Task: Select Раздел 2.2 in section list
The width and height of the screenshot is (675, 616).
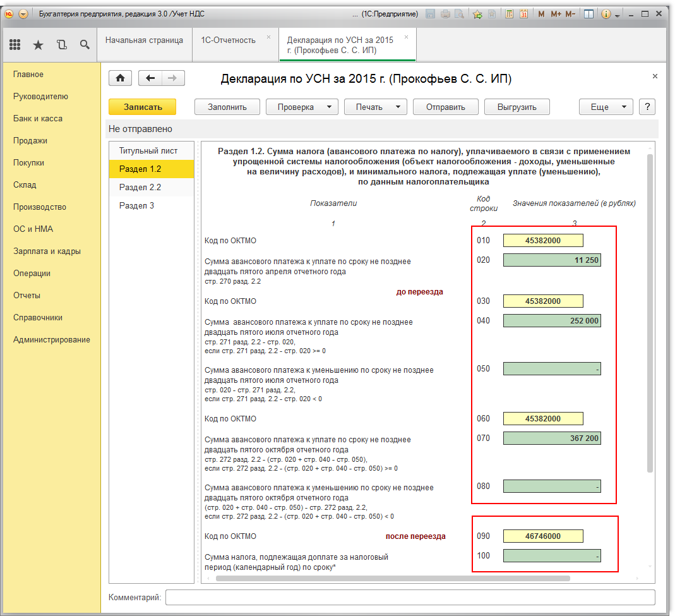Action: tap(140, 188)
